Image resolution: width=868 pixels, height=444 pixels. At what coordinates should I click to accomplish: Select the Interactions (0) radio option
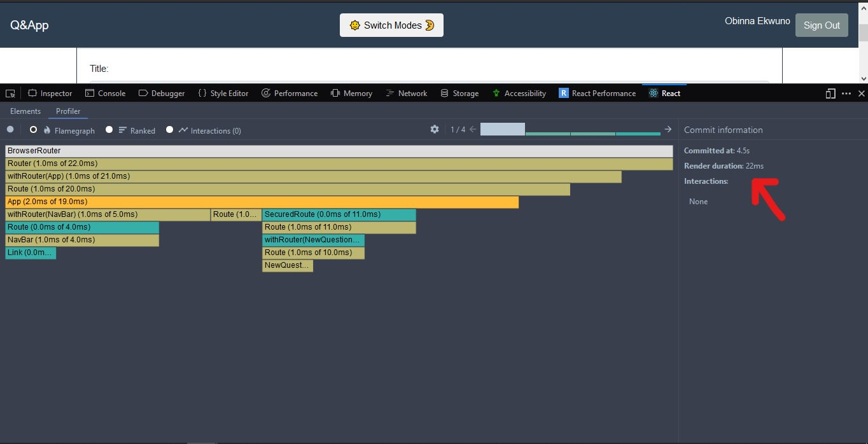point(169,129)
